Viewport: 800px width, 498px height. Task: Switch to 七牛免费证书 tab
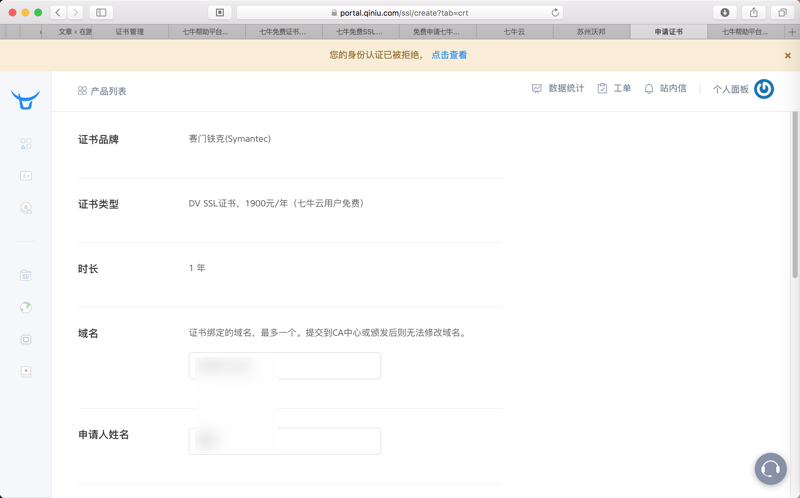(283, 32)
